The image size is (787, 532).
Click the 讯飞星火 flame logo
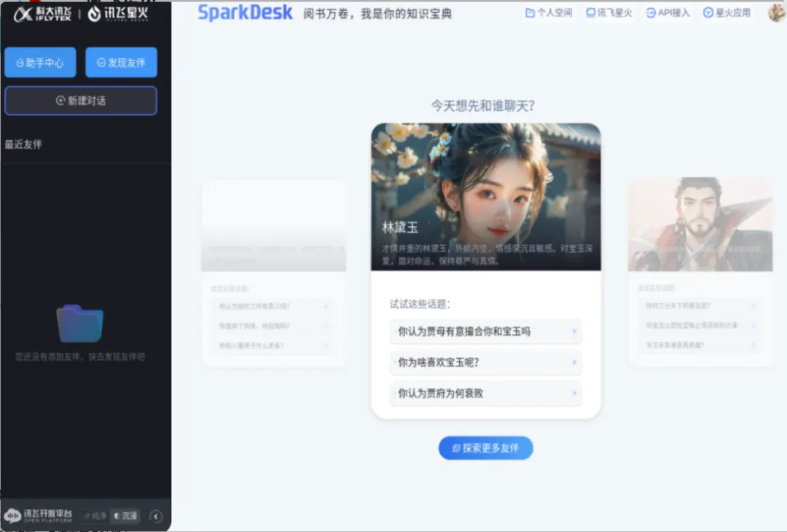tap(118, 14)
